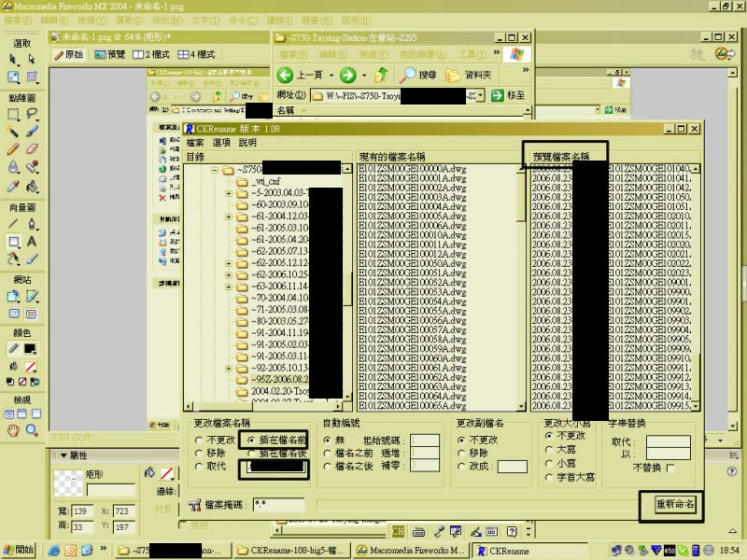Select the Pointer tool in Fireworks
Screen dimensions: 747x560
point(13,59)
